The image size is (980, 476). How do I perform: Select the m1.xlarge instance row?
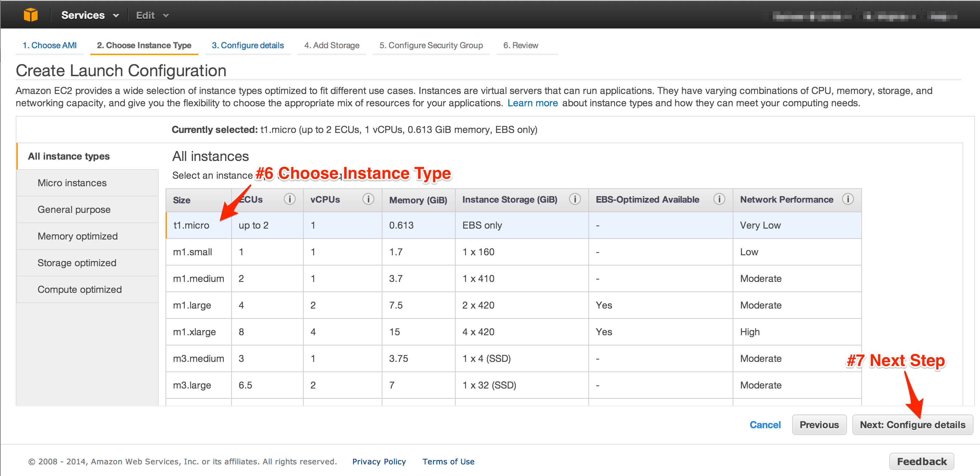tap(513, 331)
